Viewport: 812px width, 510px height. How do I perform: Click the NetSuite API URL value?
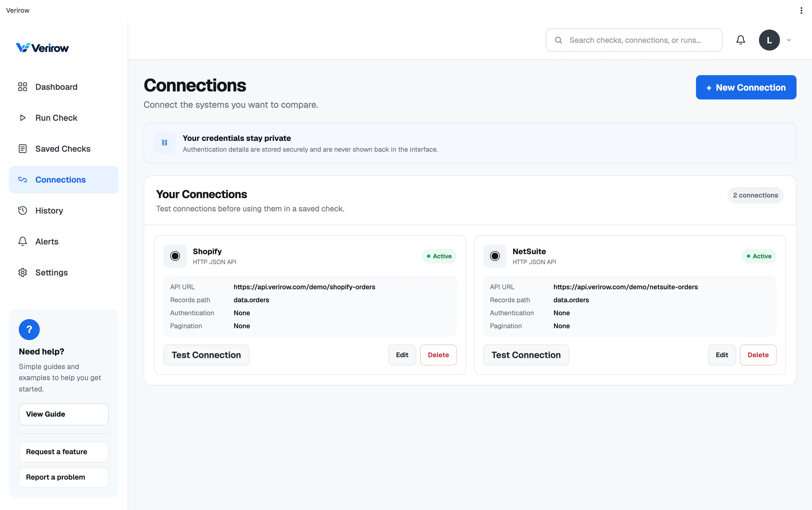coord(626,287)
